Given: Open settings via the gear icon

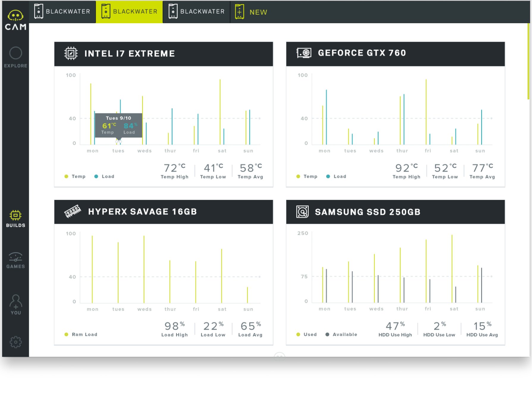Looking at the screenshot, I should [x=15, y=342].
